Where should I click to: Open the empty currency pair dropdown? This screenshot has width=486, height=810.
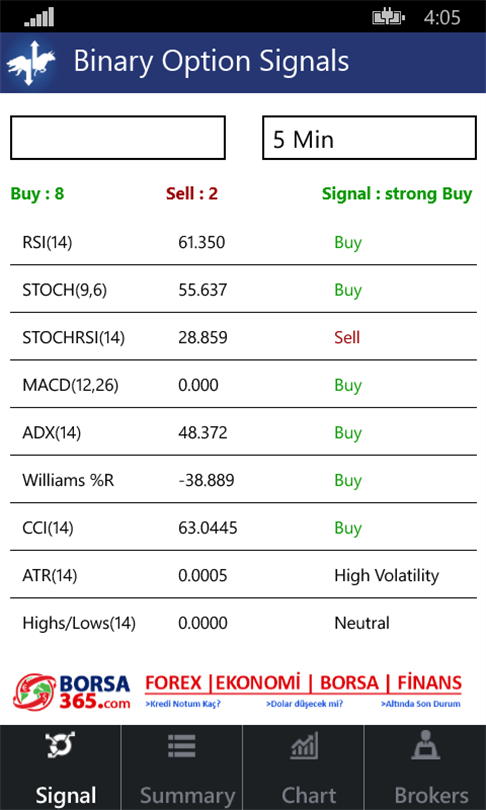pyautogui.click(x=118, y=137)
